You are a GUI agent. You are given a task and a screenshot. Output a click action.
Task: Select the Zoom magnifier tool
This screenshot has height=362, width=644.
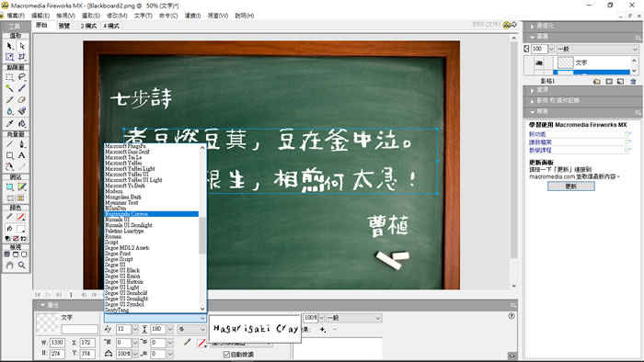[22, 266]
